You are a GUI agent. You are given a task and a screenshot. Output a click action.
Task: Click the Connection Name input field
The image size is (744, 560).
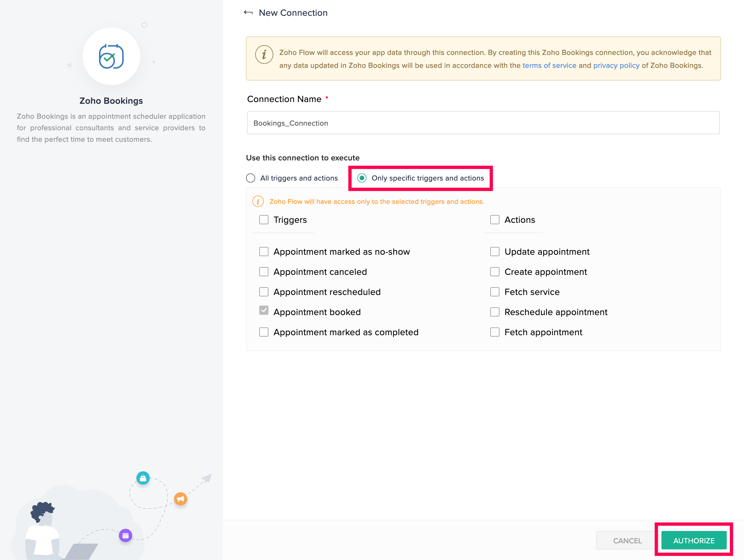(x=483, y=123)
